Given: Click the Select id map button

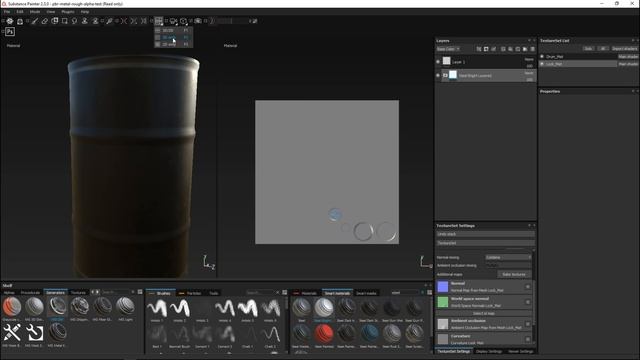Looking at the screenshot, I should tap(484, 313).
